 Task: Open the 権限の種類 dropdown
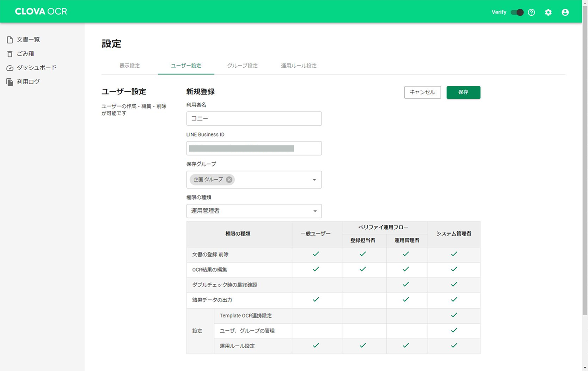click(254, 211)
